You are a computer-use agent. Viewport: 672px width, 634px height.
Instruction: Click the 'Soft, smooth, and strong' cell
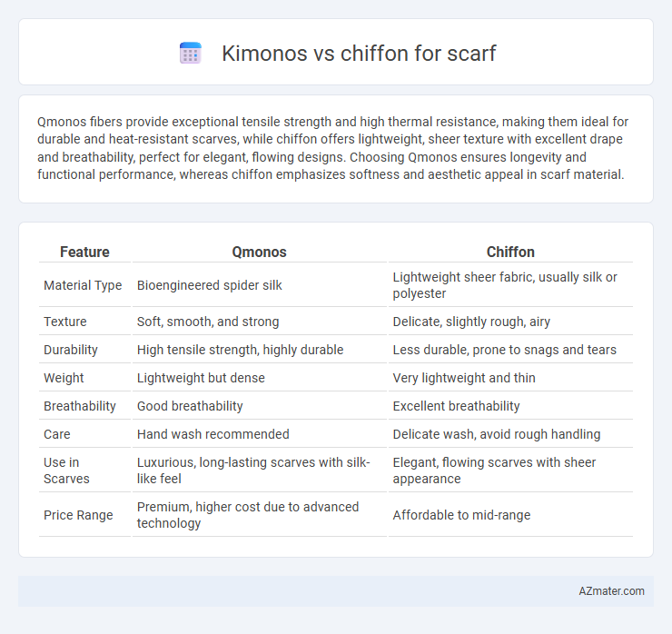pyautogui.click(x=208, y=322)
